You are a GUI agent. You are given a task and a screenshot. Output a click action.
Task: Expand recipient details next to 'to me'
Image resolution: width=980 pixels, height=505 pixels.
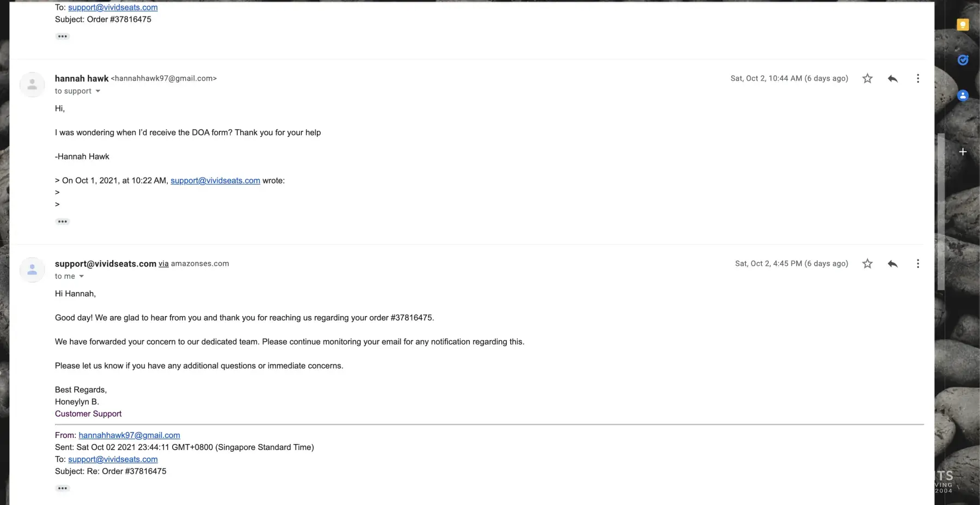82,276
